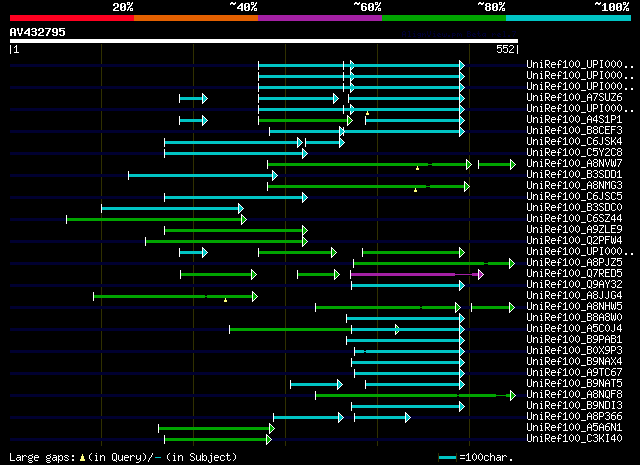Select the UniRef100_B3SDC0 label

tap(574, 208)
